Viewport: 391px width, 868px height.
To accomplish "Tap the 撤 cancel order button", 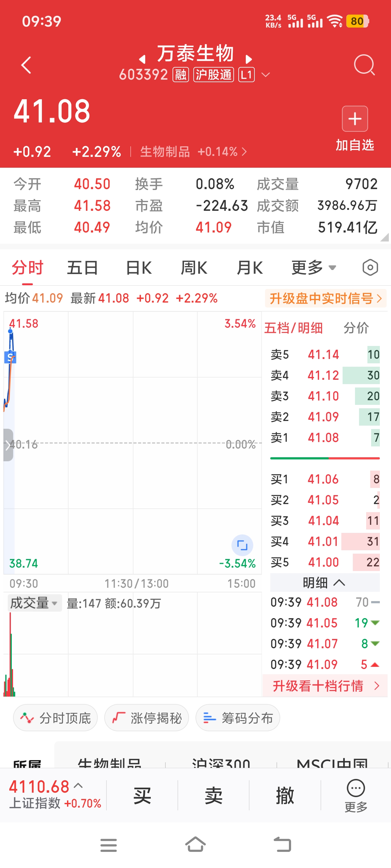I will [285, 795].
